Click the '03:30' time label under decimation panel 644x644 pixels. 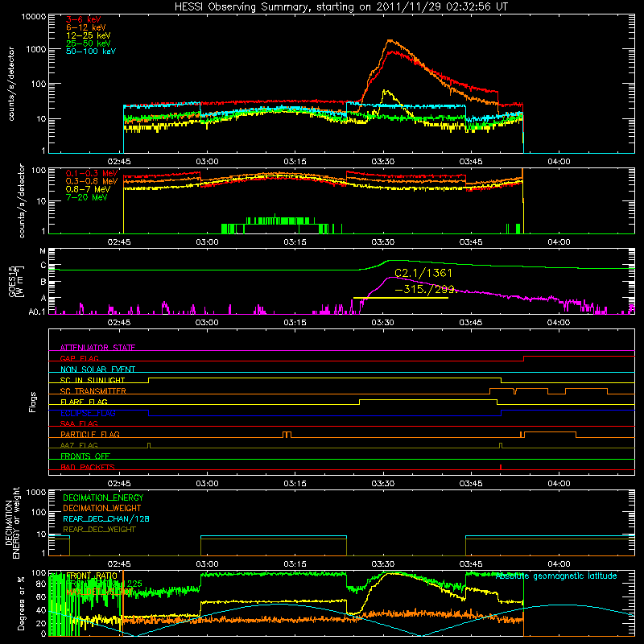tap(383, 564)
